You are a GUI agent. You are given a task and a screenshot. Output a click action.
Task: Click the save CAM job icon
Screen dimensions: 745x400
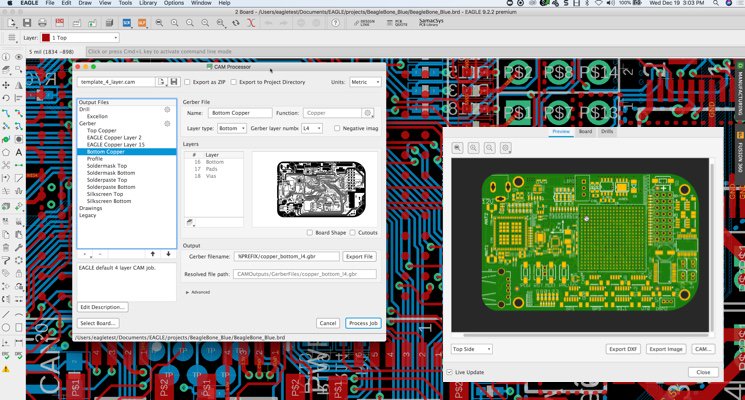pyautogui.click(x=174, y=82)
